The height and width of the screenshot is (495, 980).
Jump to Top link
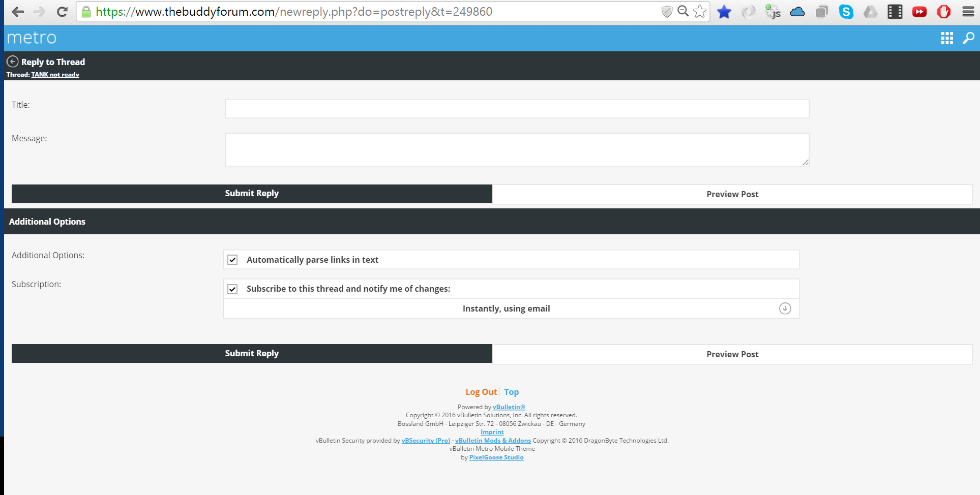[x=511, y=392]
